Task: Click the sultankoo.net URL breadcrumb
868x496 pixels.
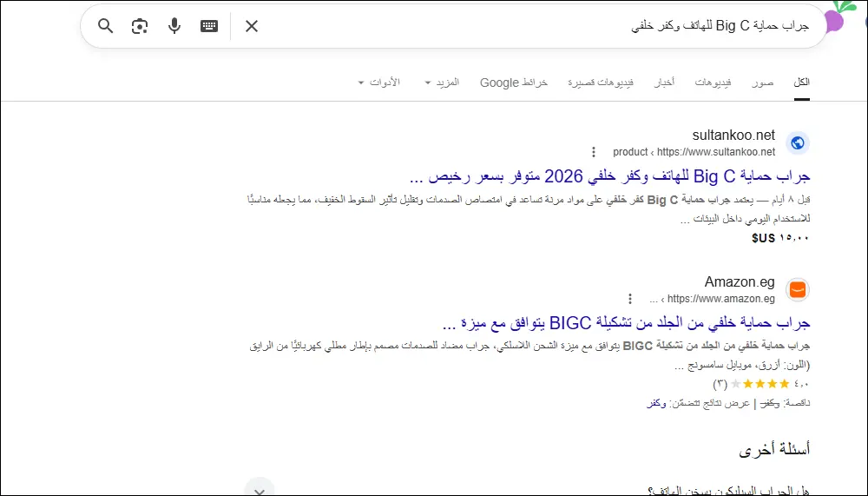Action: click(694, 152)
